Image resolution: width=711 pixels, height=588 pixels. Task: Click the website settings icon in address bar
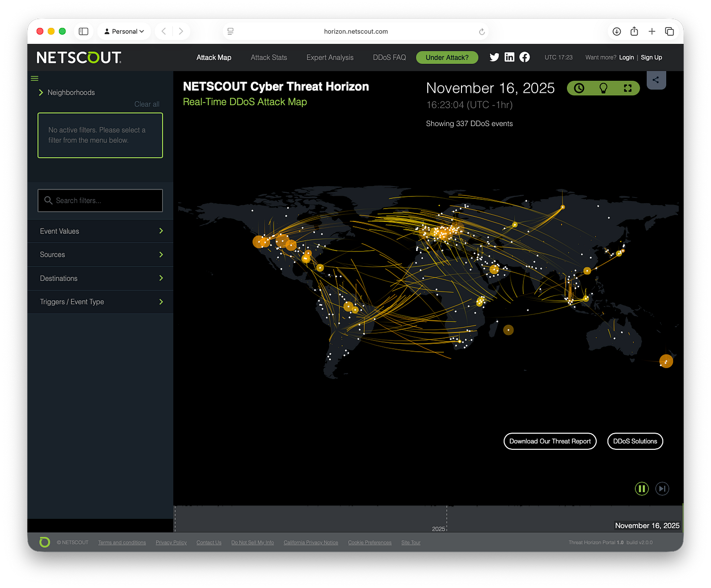point(230,31)
